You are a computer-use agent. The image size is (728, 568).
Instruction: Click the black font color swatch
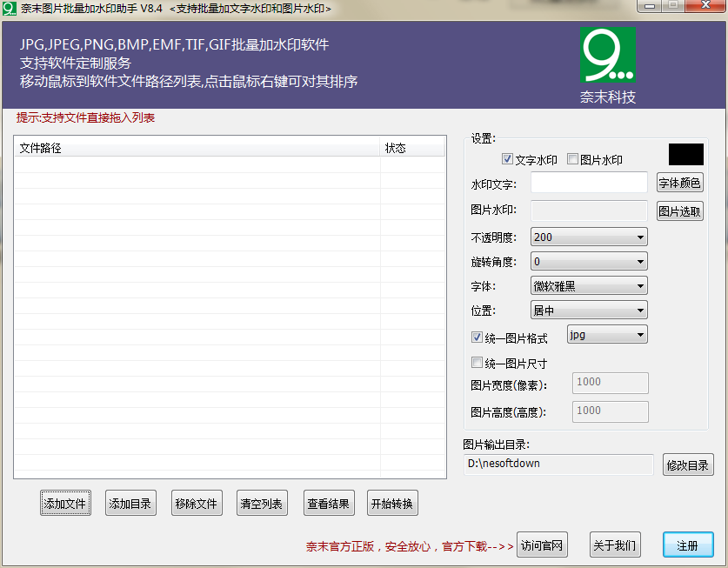click(x=685, y=154)
